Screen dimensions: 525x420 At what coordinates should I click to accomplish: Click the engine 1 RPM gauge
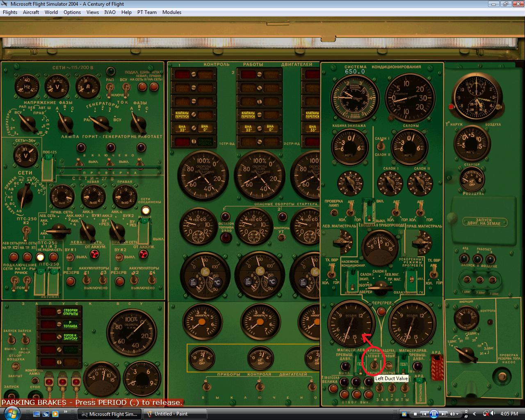tap(203, 176)
